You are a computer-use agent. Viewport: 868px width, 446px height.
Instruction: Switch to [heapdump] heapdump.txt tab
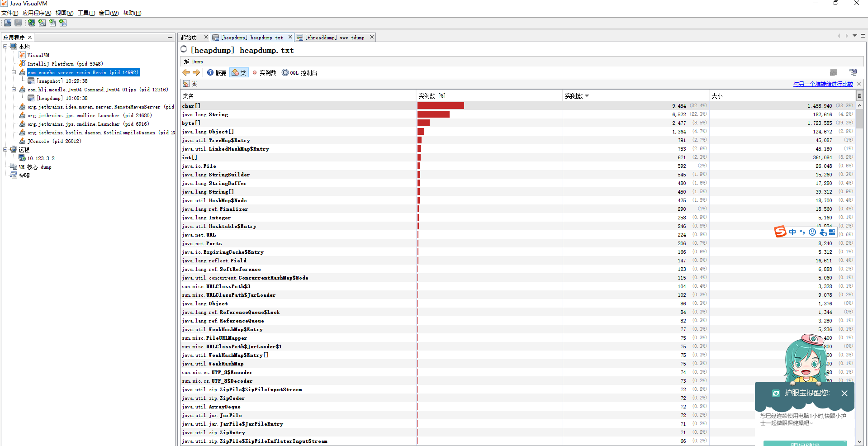coord(252,38)
